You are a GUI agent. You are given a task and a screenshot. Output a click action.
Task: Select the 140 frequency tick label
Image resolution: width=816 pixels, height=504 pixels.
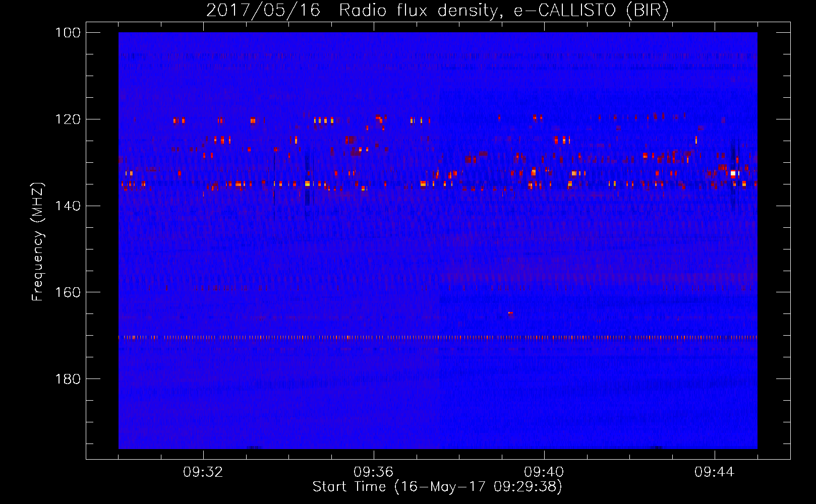68,206
